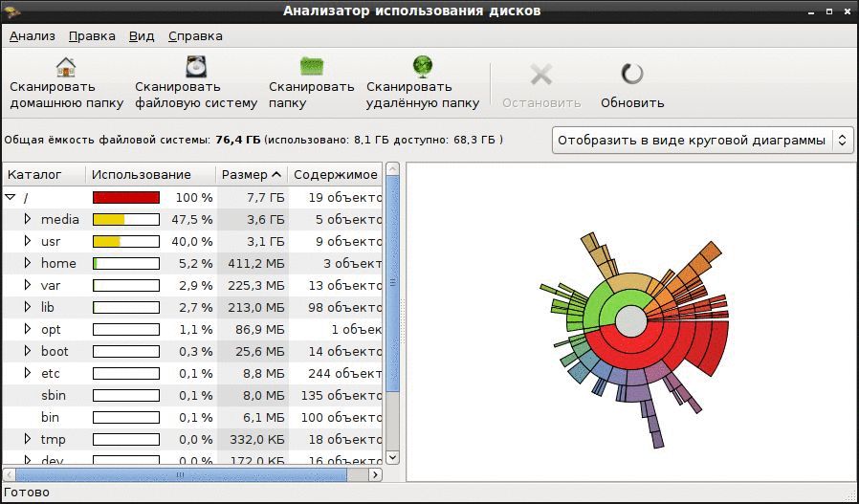Click the app icon in title bar
Image resolution: width=859 pixels, height=504 pixels.
[x=11, y=11]
